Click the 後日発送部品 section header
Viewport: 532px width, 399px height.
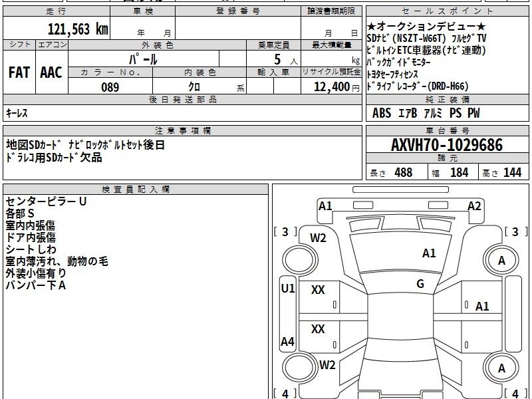coord(182,99)
